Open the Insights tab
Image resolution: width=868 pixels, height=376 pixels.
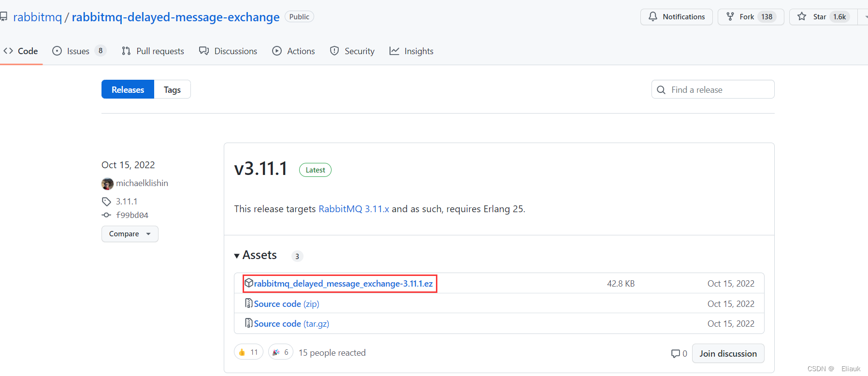click(411, 51)
